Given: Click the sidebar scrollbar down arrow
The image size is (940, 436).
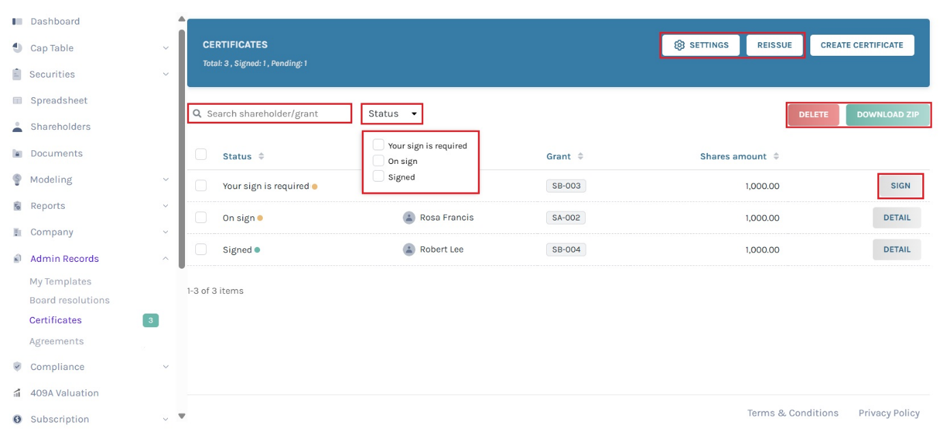Looking at the screenshot, I should [182, 416].
